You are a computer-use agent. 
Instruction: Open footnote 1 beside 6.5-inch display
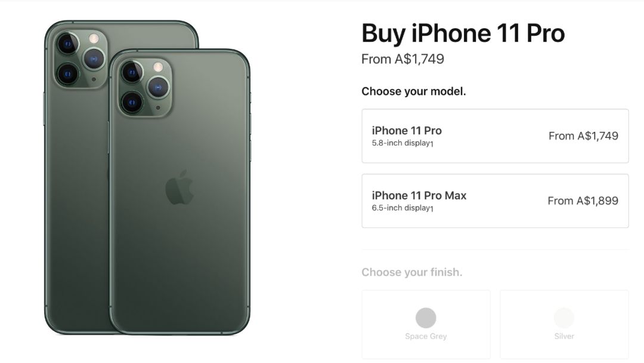tap(432, 209)
